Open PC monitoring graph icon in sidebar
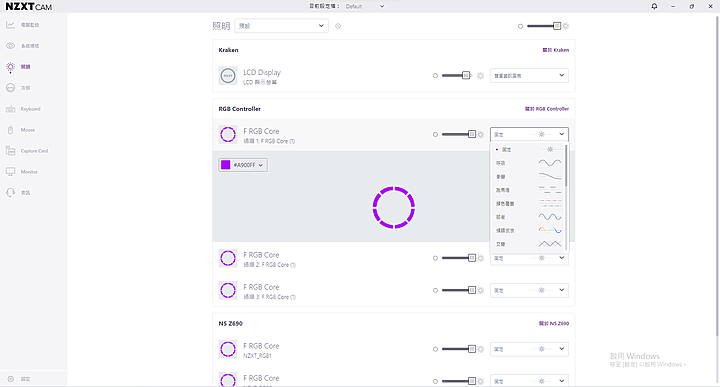 (x=11, y=25)
